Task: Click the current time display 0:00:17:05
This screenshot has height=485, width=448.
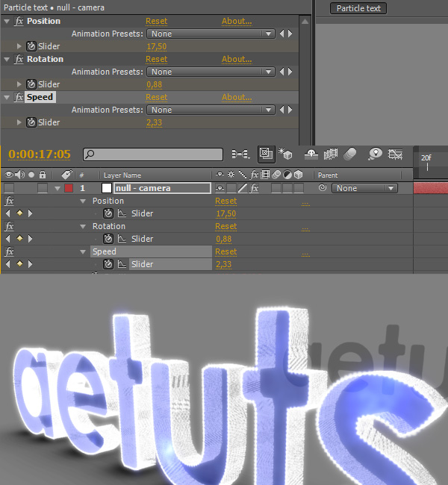Action: [x=40, y=154]
